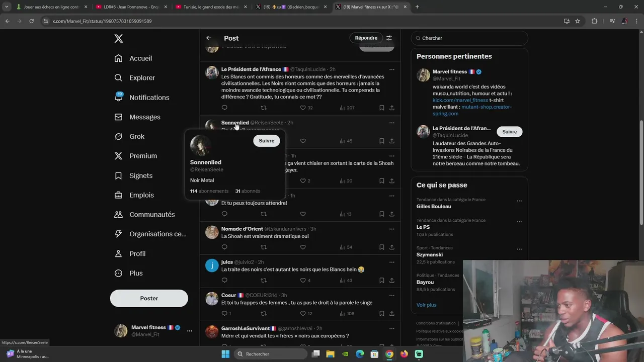Image resolution: width=644 pixels, height=362 pixels.
Task: Open more options on jules reply
Action: pos(392,262)
